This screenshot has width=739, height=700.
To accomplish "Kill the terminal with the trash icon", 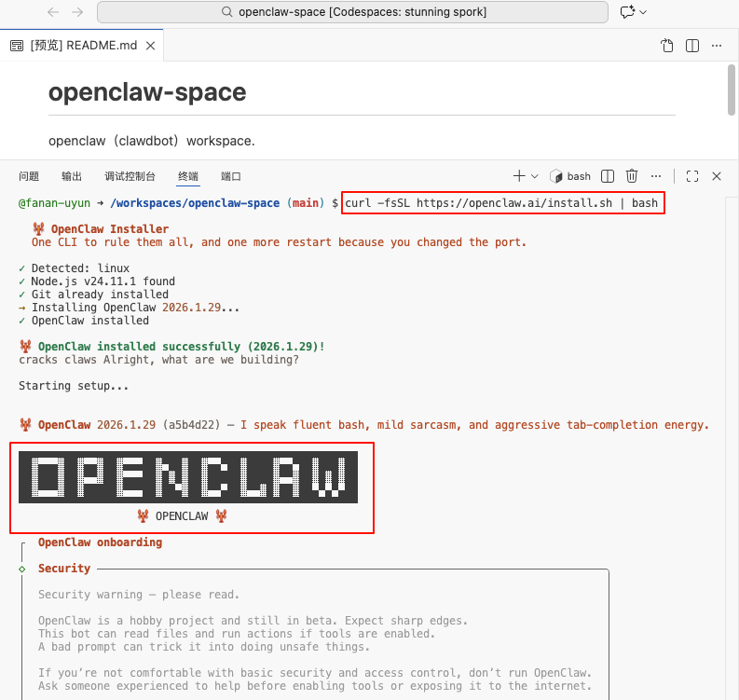I will pos(632,176).
